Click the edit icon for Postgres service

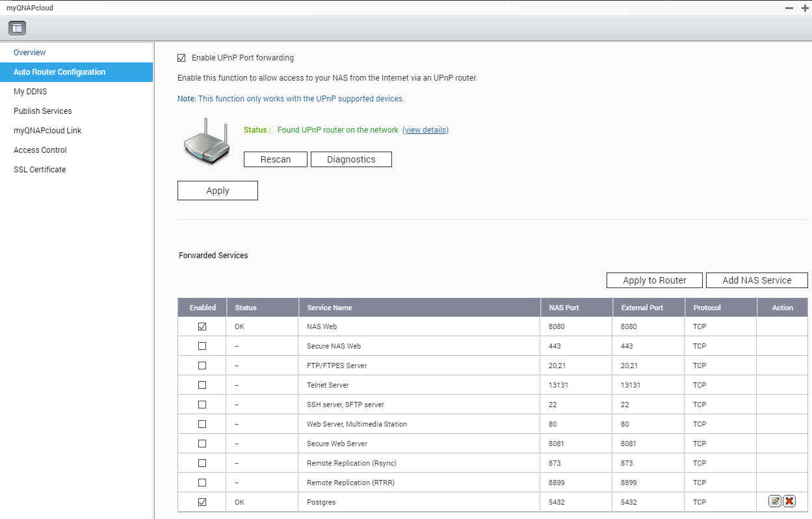774,501
